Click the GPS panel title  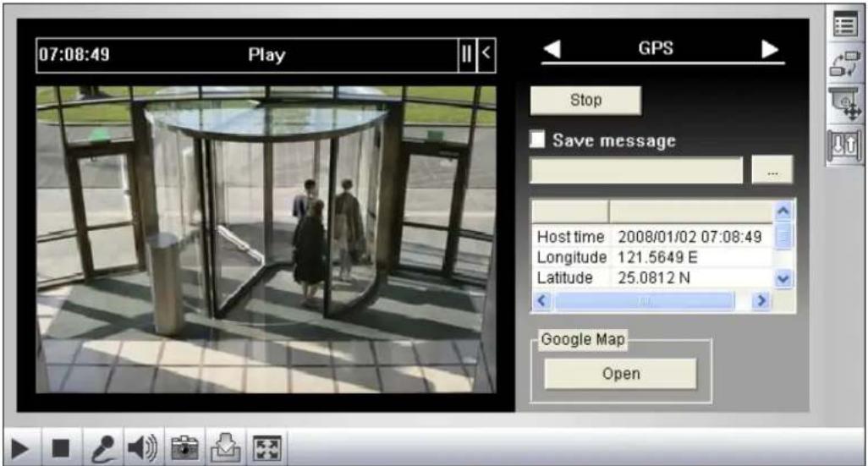tap(656, 48)
